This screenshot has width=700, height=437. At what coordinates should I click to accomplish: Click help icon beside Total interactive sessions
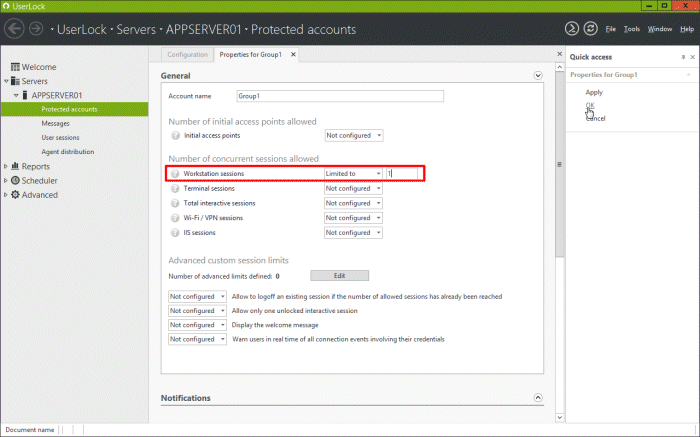pyautogui.click(x=175, y=203)
